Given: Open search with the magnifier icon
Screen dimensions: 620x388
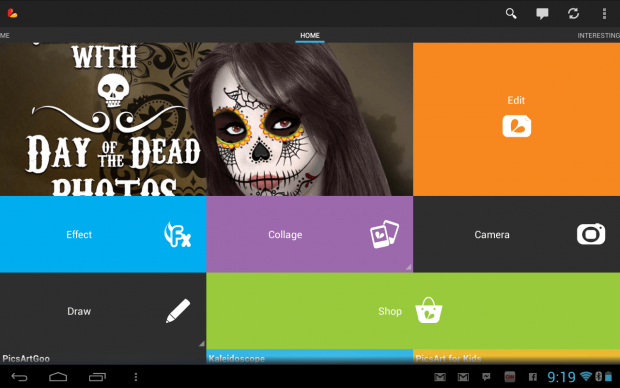Looking at the screenshot, I should click(x=511, y=13).
